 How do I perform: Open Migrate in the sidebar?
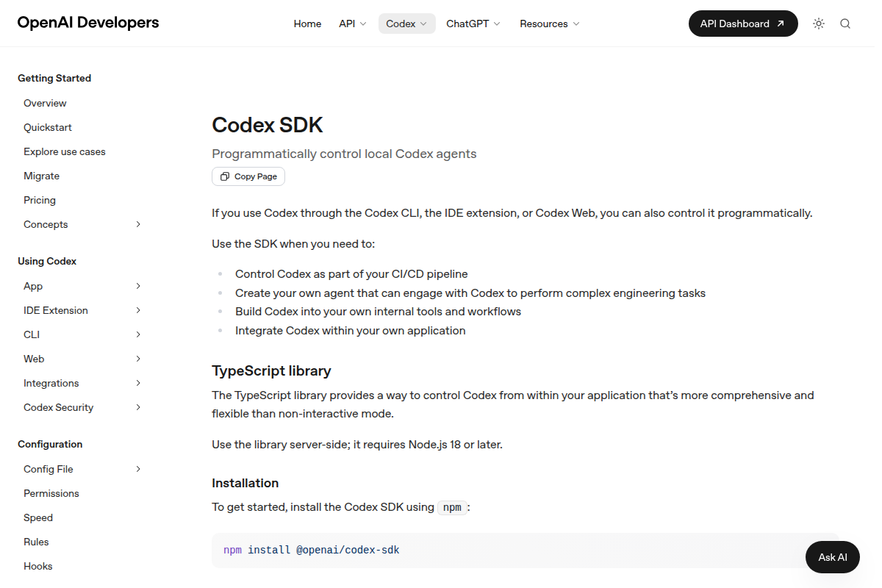click(42, 176)
